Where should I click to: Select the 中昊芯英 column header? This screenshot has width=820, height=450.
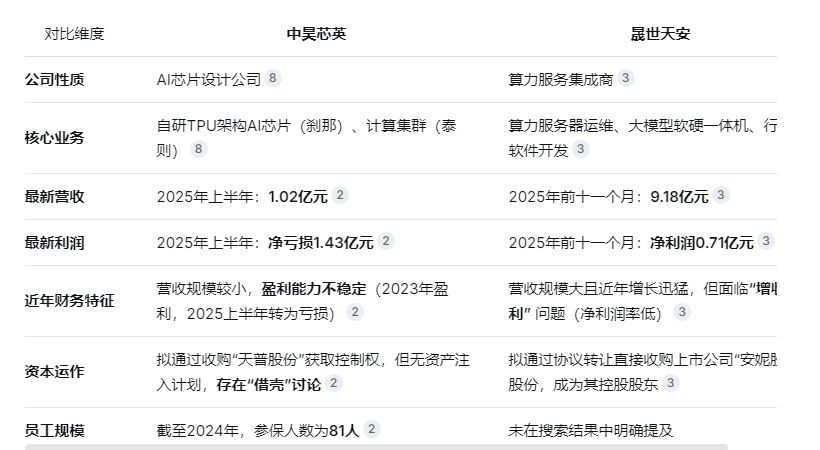(x=316, y=34)
